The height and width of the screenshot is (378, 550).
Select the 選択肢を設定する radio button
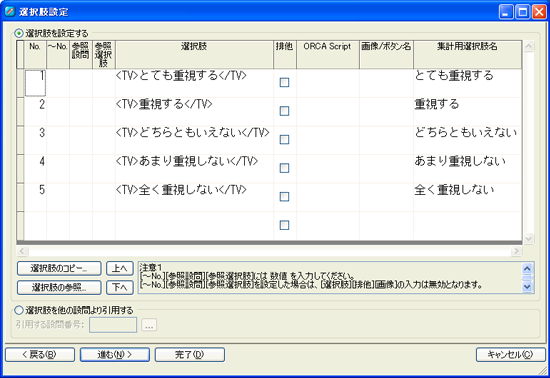pos(19,34)
